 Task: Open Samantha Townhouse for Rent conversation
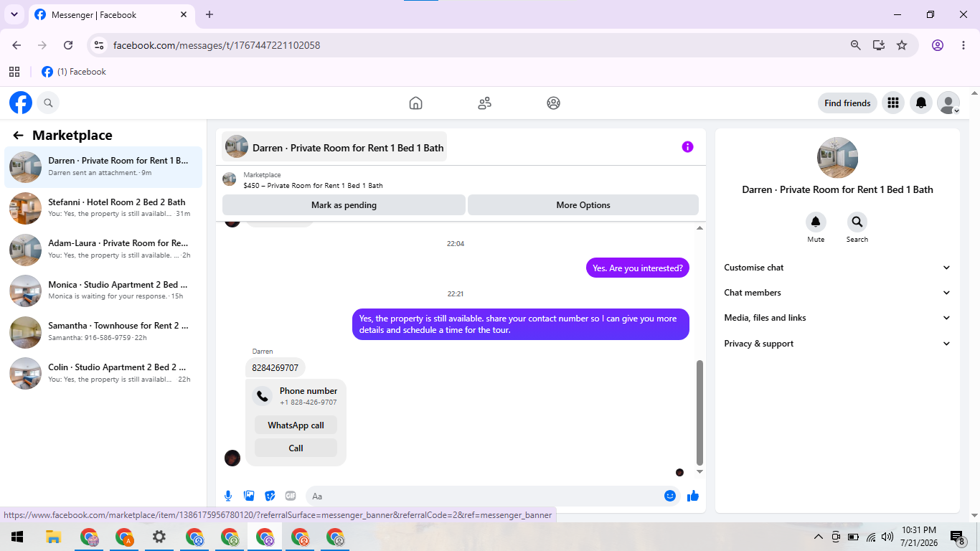[103, 331]
